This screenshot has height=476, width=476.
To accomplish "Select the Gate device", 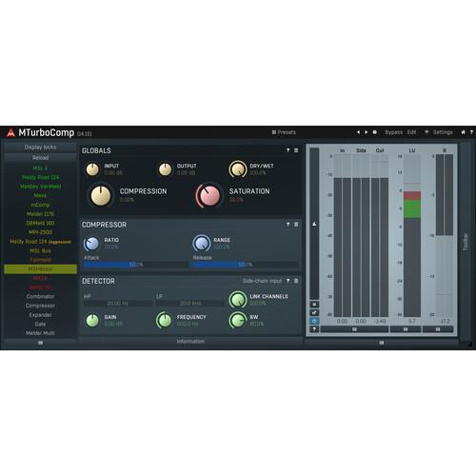I will 40,325.
